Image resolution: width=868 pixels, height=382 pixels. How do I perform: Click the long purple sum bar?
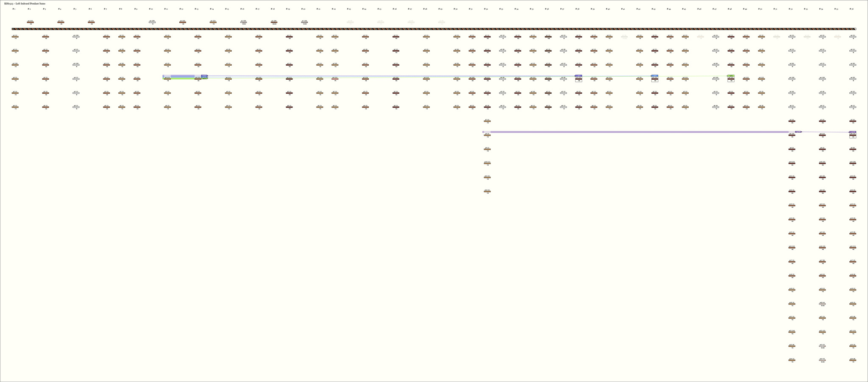tap(636, 132)
